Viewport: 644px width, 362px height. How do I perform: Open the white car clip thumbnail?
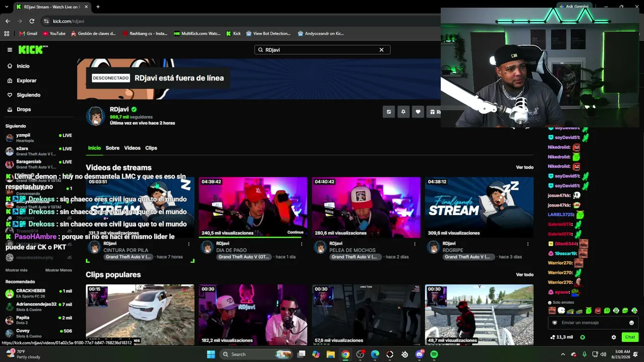140,315
